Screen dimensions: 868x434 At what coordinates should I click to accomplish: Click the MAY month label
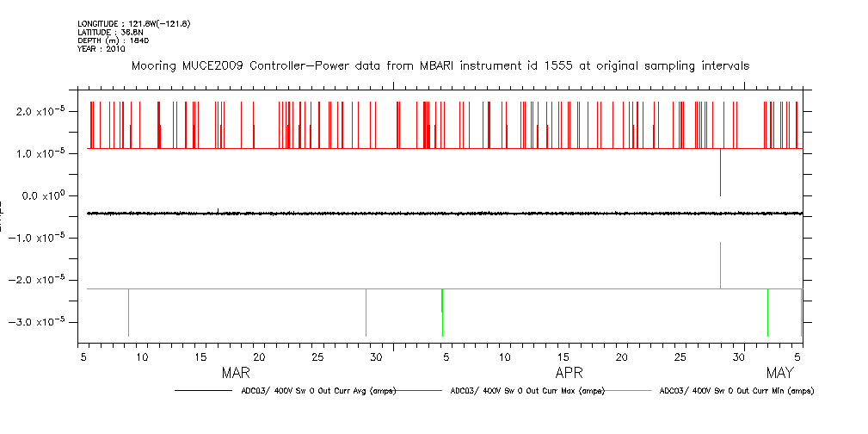point(779,374)
